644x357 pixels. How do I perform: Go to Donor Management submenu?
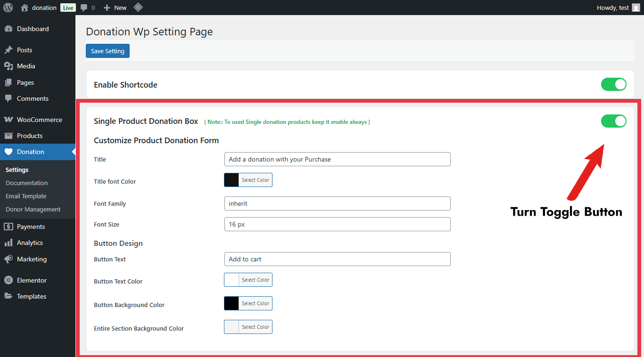coord(33,209)
